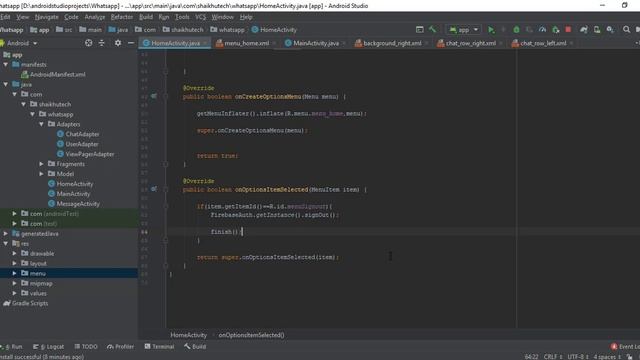Run the app with green play icon
This screenshot has width=640, height=360.
491,30
